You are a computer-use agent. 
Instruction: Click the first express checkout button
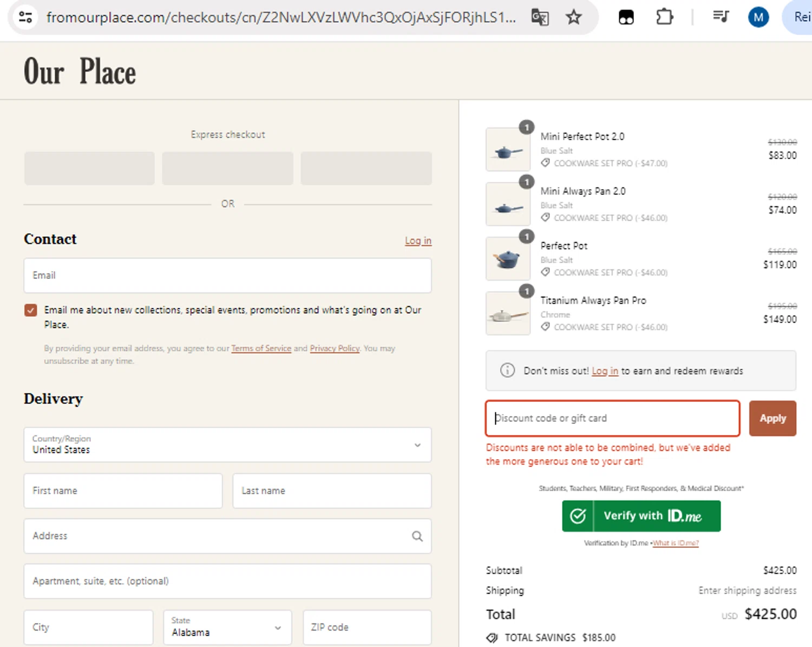(x=89, y=168)
